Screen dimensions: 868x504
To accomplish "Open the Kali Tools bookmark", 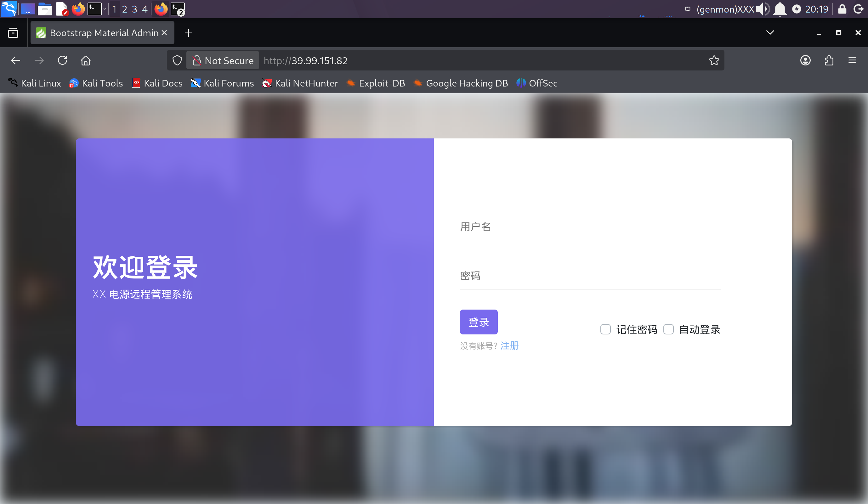I will (x=96, y=83).
